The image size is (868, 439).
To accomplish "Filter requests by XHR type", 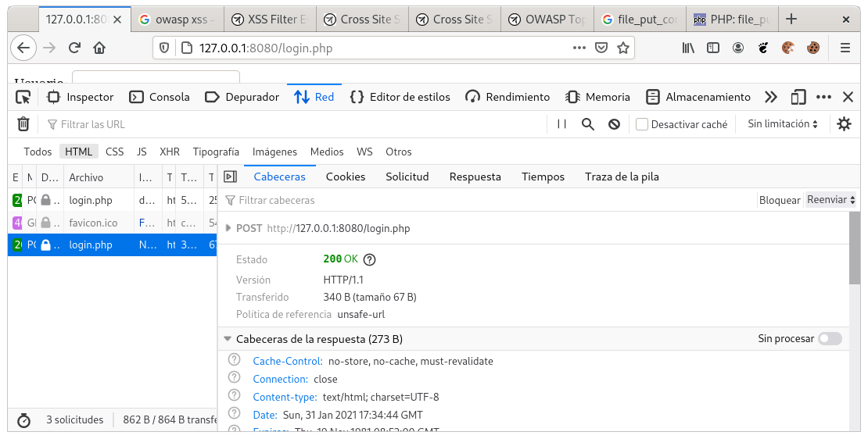I will (170, 152).
